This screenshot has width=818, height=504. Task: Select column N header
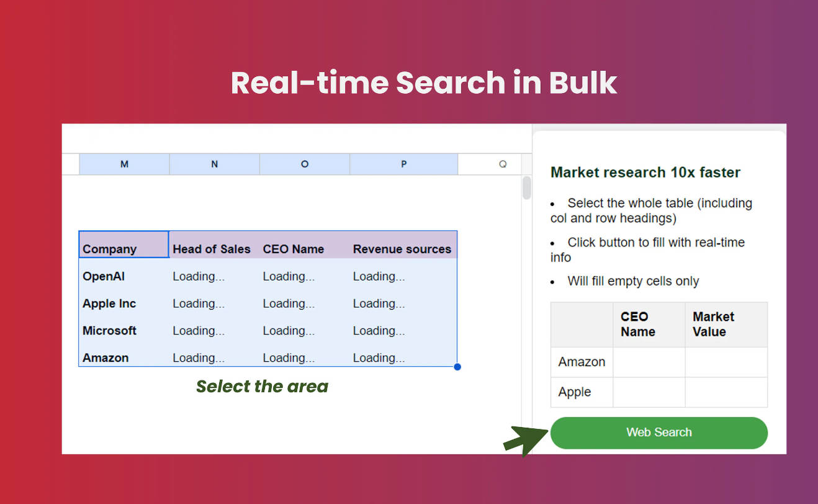pyautogui.click(x=214, y=164)
